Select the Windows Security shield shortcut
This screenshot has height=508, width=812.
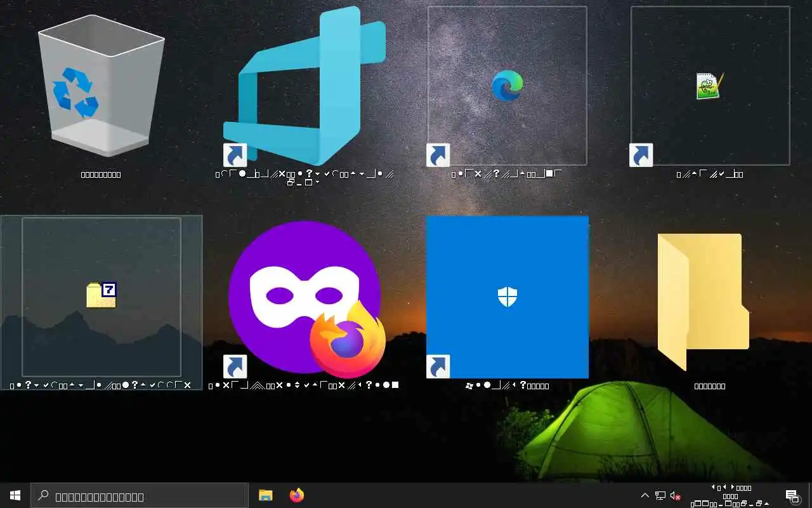point(507,297)
